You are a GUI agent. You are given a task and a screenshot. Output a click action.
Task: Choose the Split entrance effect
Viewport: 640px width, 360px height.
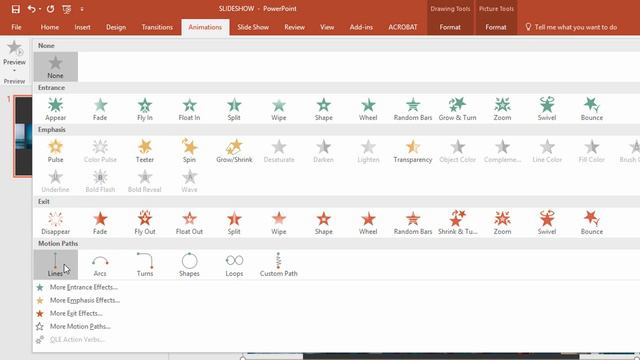pos(234,109)
